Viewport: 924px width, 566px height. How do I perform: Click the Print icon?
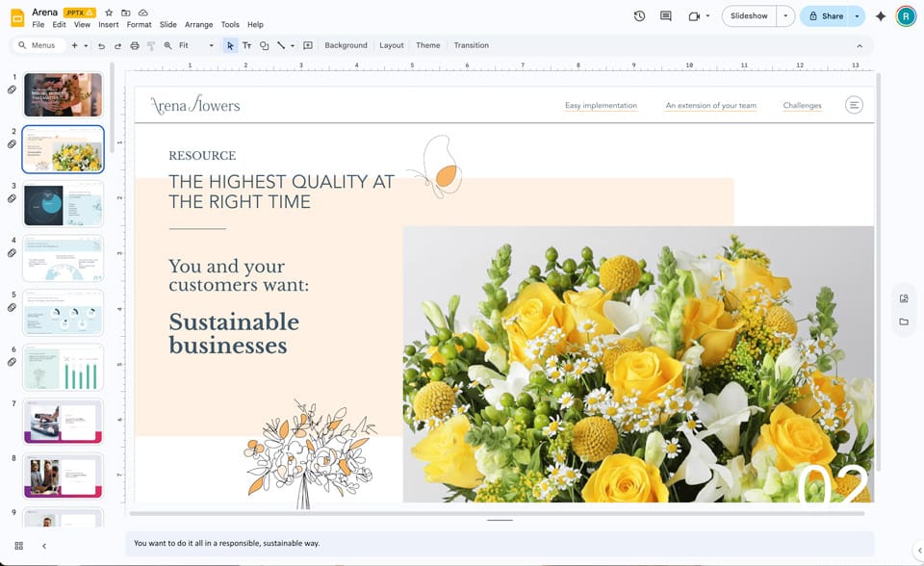pos(134,45)
